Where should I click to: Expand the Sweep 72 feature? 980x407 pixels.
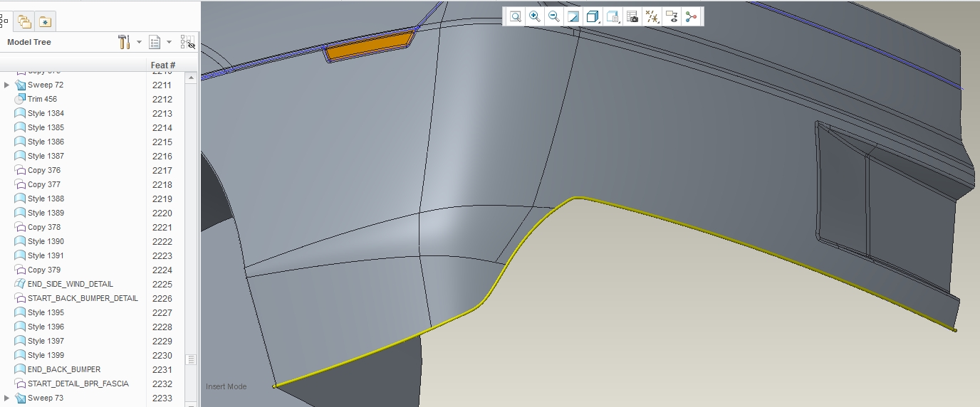pyautogui.click(x=7, y=85)
